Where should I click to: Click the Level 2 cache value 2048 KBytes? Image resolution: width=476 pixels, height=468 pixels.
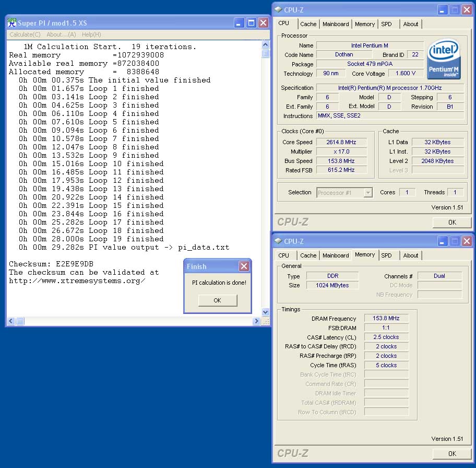tap(437, 161)
